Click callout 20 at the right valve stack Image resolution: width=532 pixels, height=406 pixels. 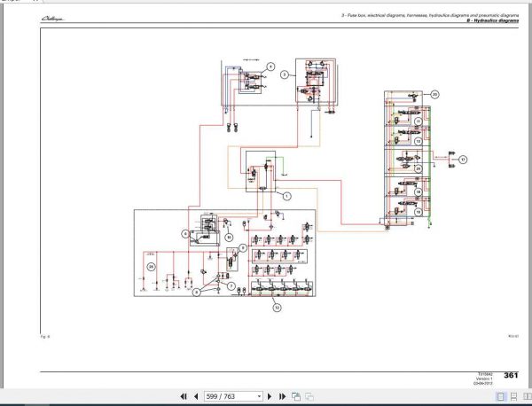pos(435,95)
